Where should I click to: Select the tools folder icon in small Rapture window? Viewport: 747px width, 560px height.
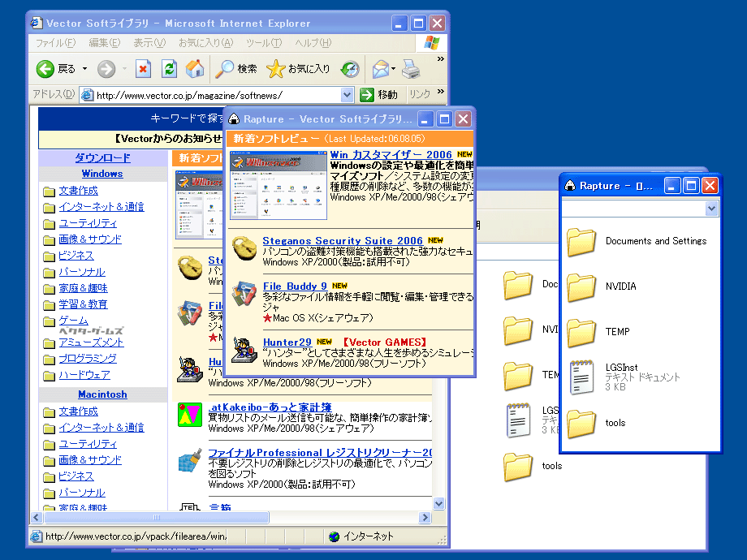[x=581, y=423]
